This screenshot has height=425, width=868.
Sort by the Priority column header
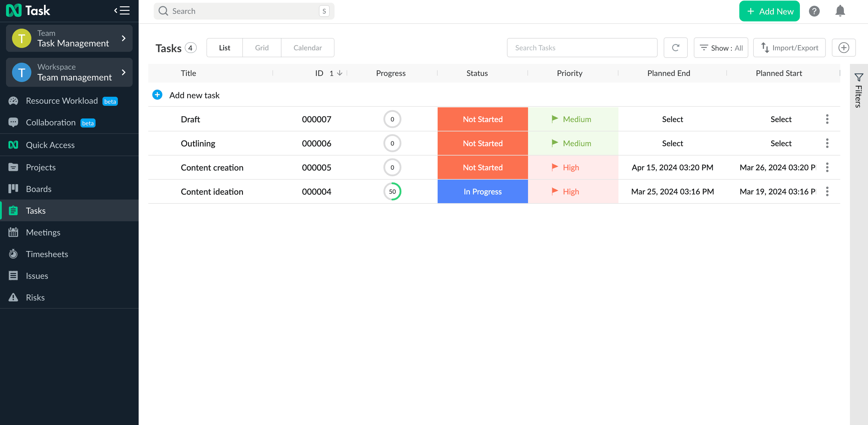tap(569, 73)
